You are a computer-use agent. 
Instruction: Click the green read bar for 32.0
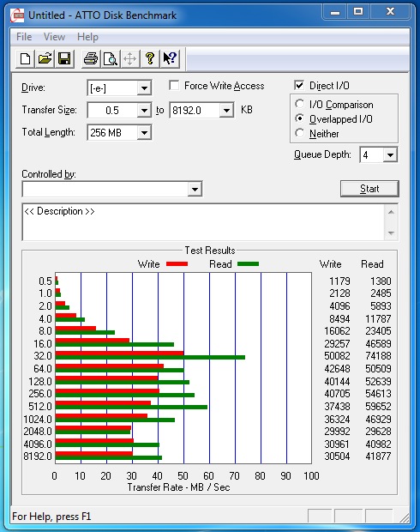150,357
